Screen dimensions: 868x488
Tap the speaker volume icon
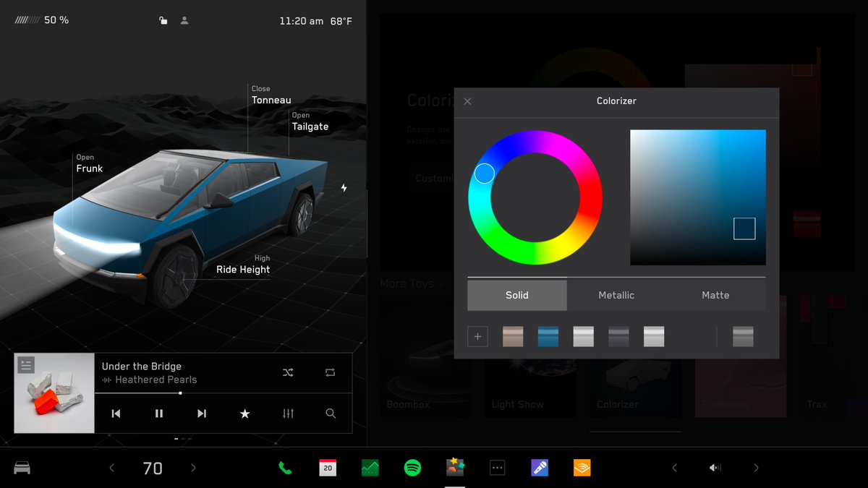coord(715,468)
